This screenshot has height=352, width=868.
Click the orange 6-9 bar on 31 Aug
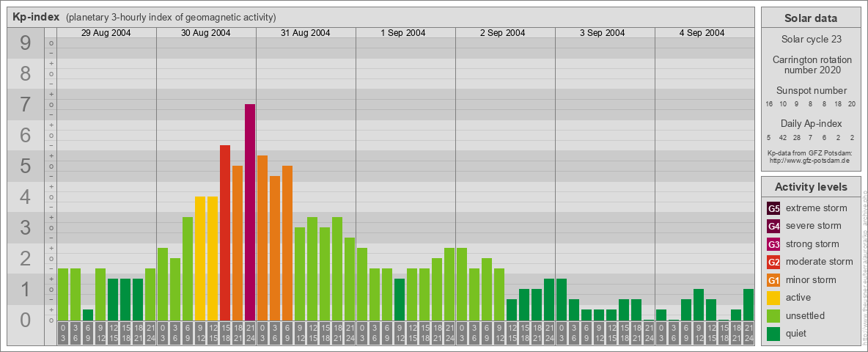click(x=287, y=243)
